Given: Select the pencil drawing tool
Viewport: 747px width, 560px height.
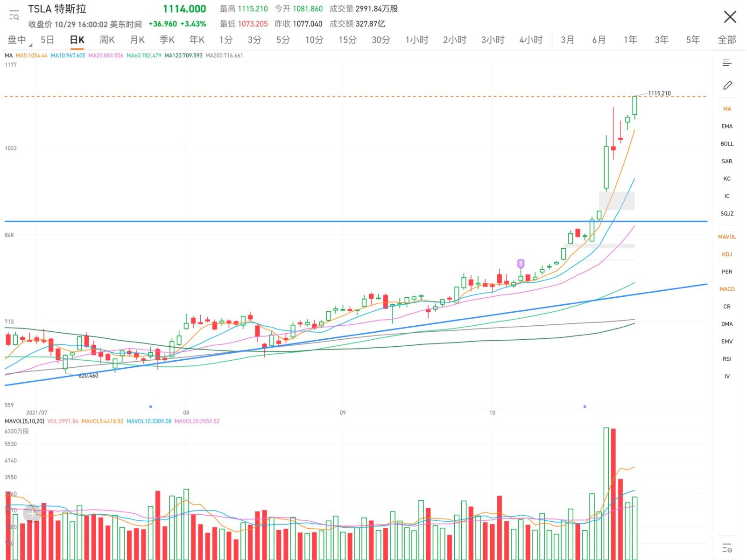Looking at the screenshot, I should pos(727,85).
